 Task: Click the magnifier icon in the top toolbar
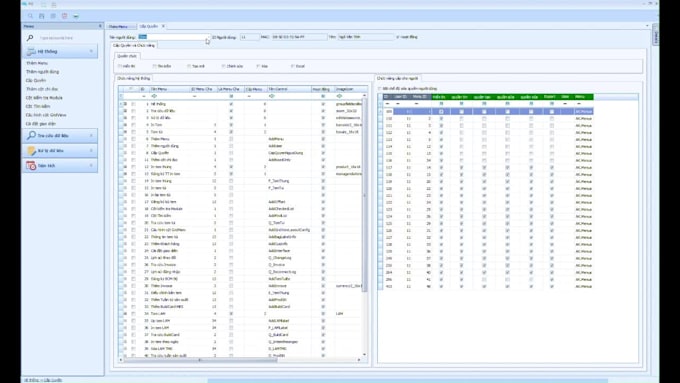point(30,16)
